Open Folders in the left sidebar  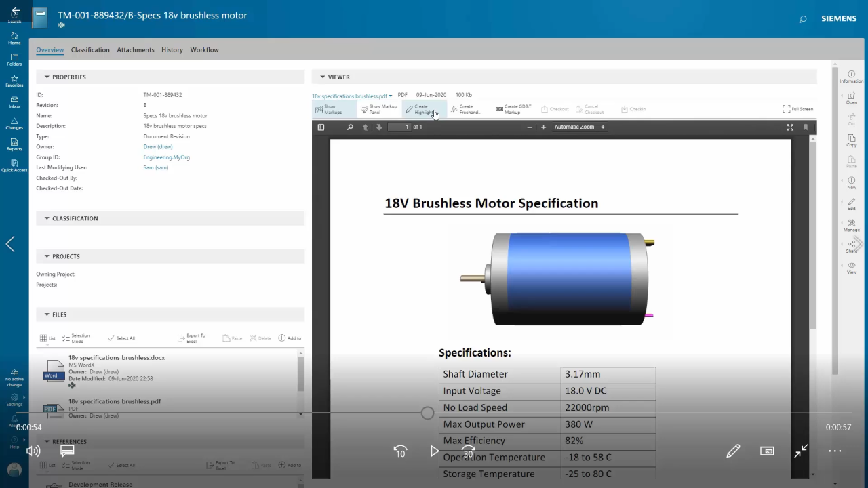coord(14,60)
